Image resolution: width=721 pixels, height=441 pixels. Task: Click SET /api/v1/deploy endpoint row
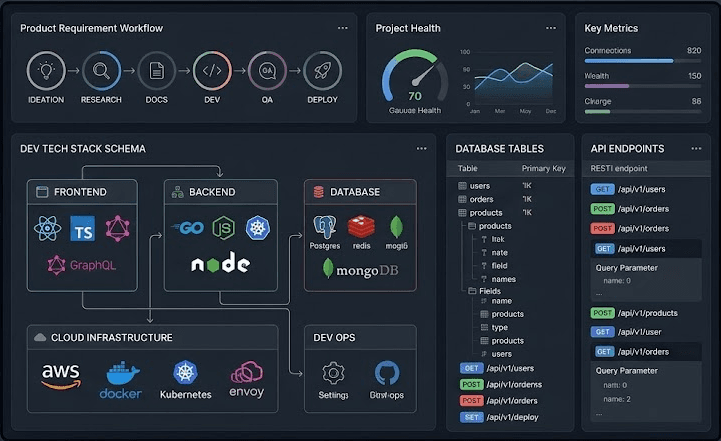pyautogui.click(x=499, y=417)
